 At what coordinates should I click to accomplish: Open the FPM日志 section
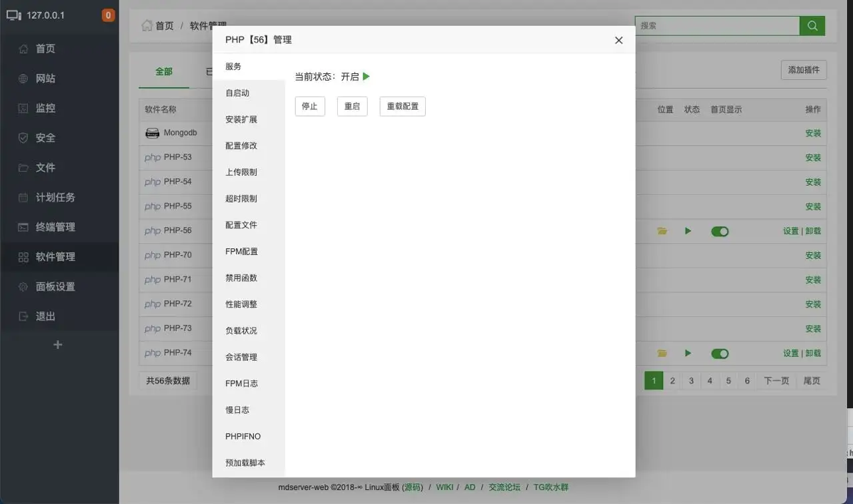coord(249,383)
